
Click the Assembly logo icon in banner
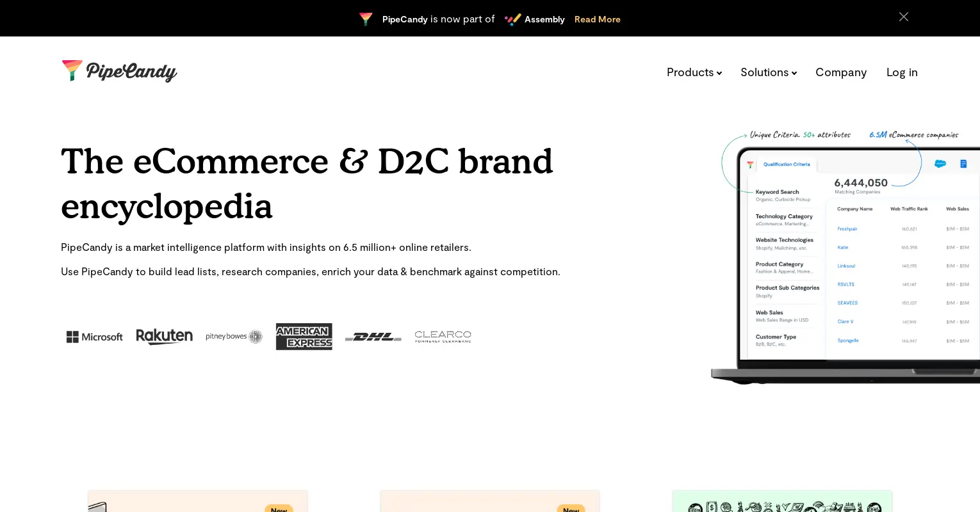coord(512,19)
